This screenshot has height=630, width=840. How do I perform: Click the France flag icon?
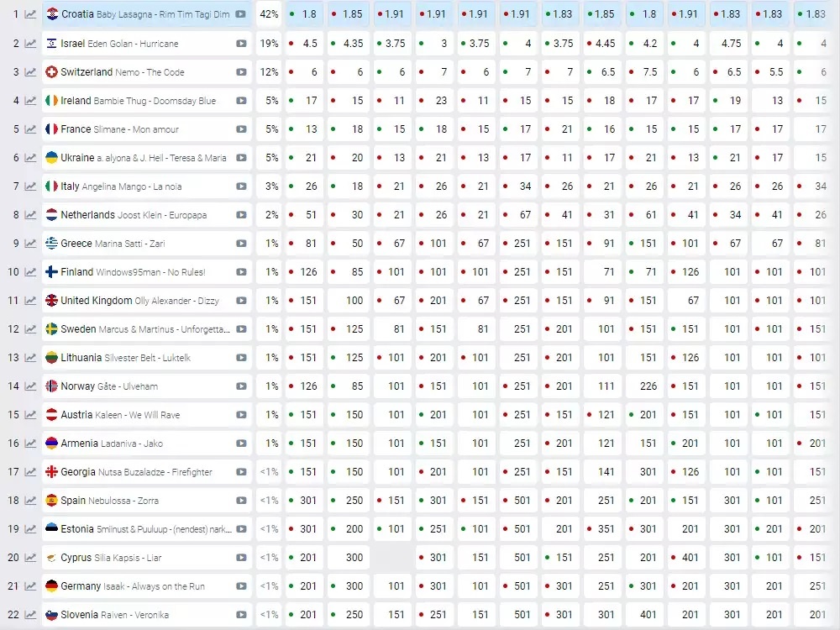pos(51,129)
